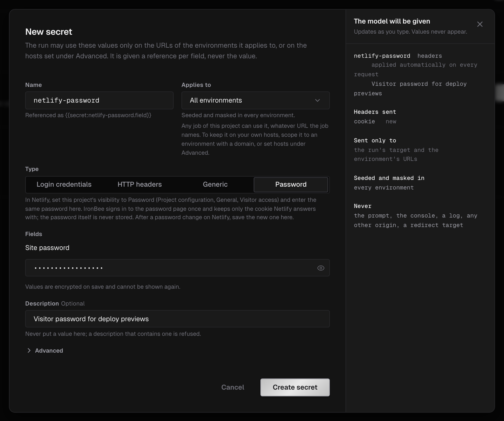This screenshot has height=421, width=504.
Task: Click the 'Headers sent' heading in preview
Action: click(375, 112)
